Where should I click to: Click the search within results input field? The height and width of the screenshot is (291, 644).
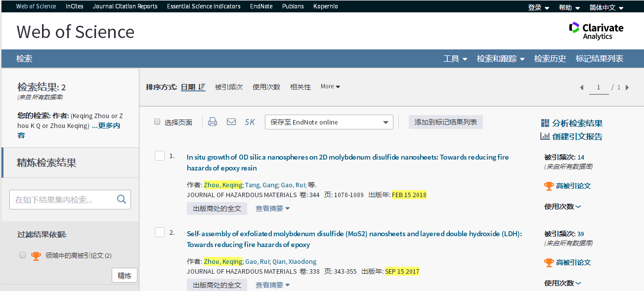[63, 200]
